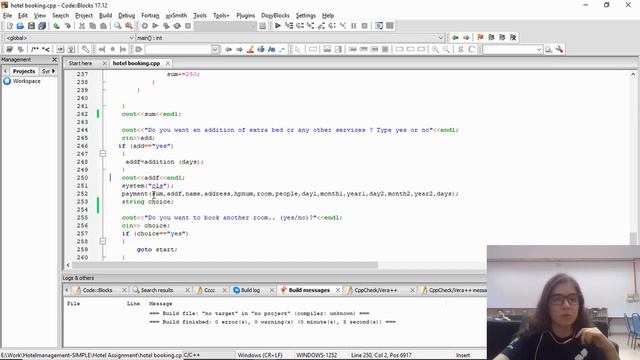
Task: Open the Debug menu
Action: 127,16
